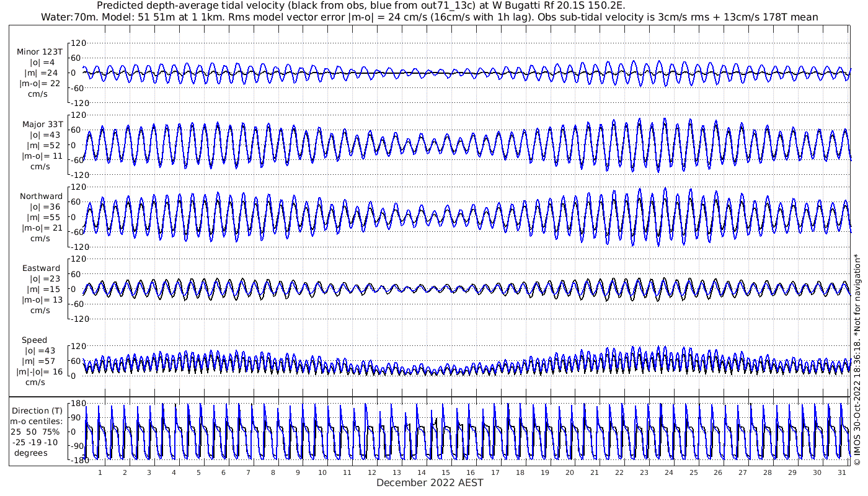
Task: Click the "|m-o|= 22" value
Action: click(40, 84)
